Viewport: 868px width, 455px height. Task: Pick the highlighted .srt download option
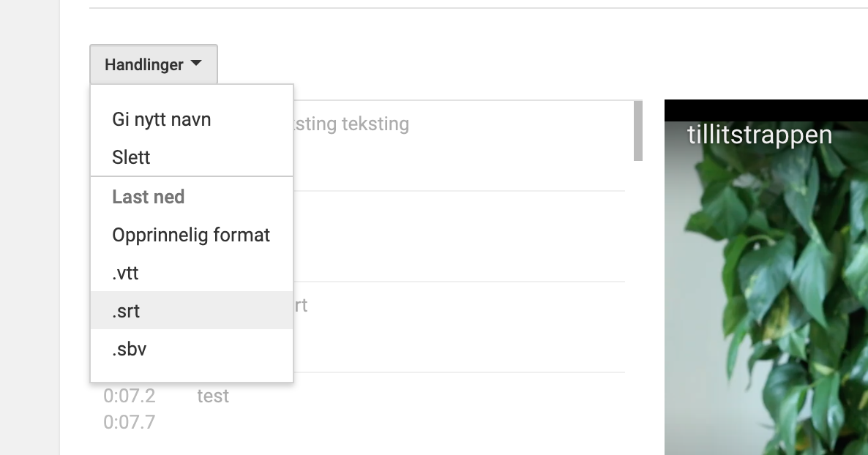[192, 311]
